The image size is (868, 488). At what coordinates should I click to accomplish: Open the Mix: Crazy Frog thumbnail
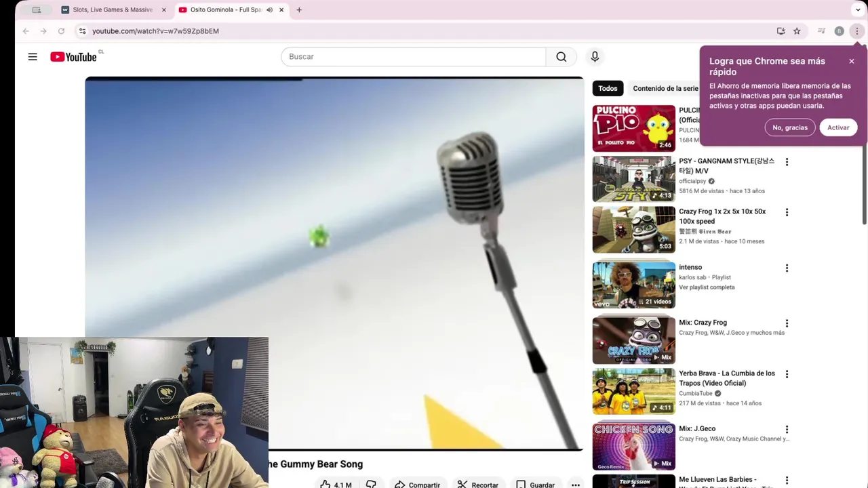[x=634, y=340]
